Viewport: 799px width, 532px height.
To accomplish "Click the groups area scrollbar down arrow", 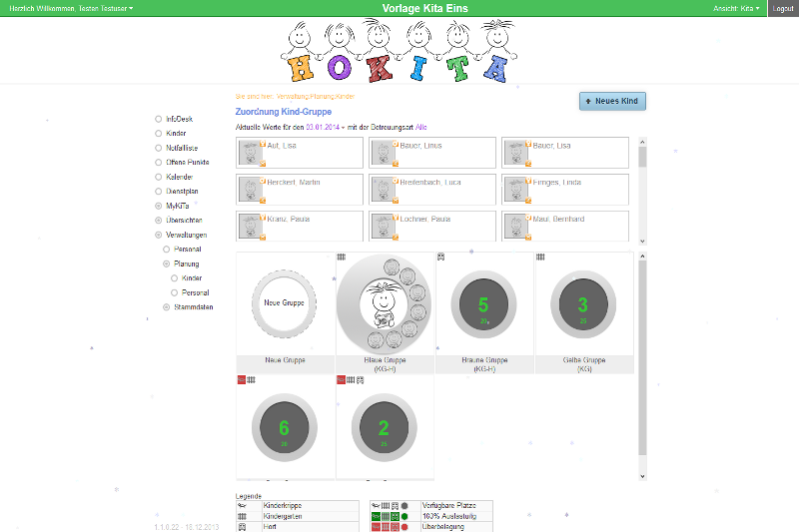I will click(642, 476).
